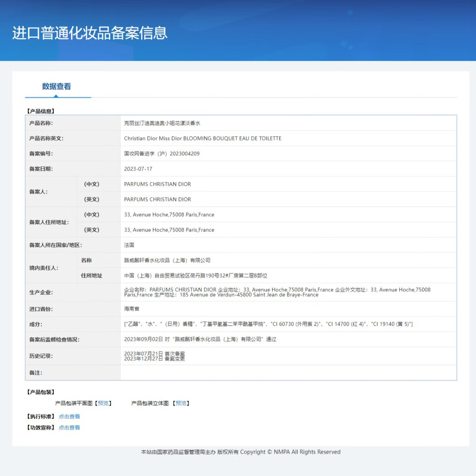
Task: Click the English product name Christian Dior row
Action: point(203,138)
